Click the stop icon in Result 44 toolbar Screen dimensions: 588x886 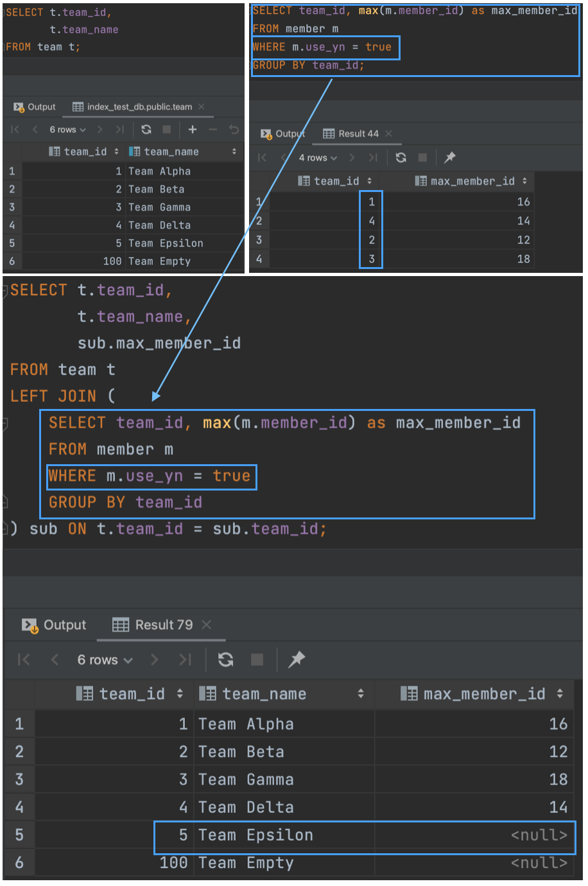click(x=422, y=157)
